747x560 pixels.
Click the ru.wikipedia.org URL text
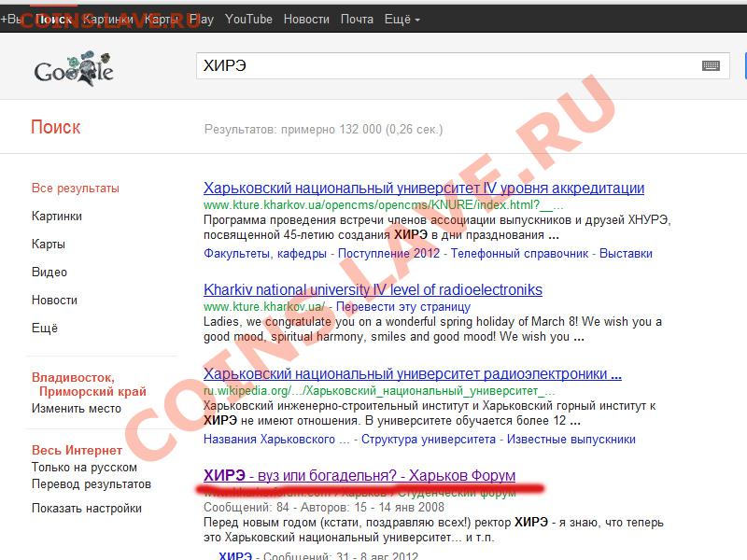379,391
